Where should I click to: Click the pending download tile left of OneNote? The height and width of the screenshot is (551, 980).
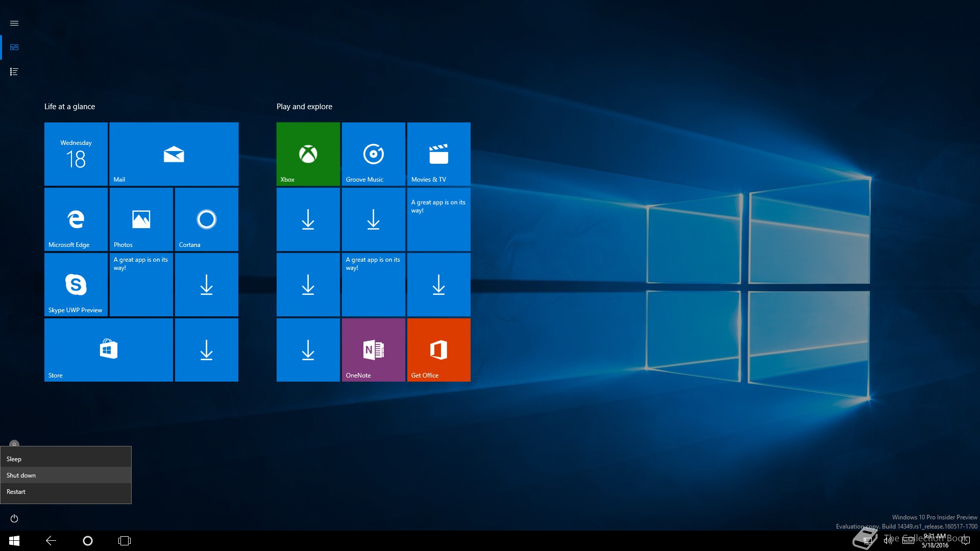[308, 350]
